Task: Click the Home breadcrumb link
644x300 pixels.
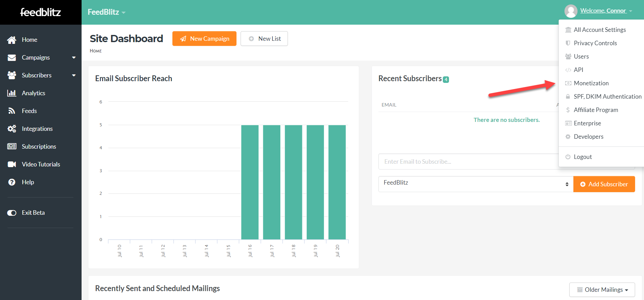Action: (96, 51)
